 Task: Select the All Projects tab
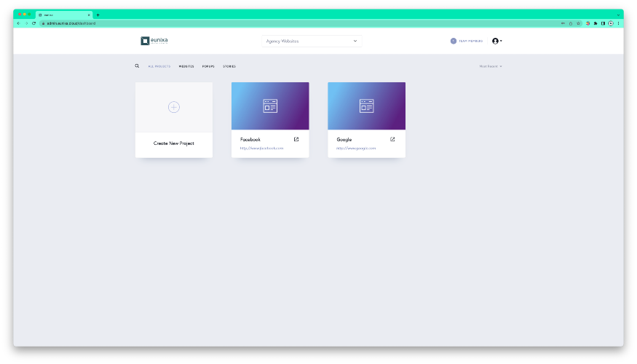pyautogui.click(x=159, y=66)
